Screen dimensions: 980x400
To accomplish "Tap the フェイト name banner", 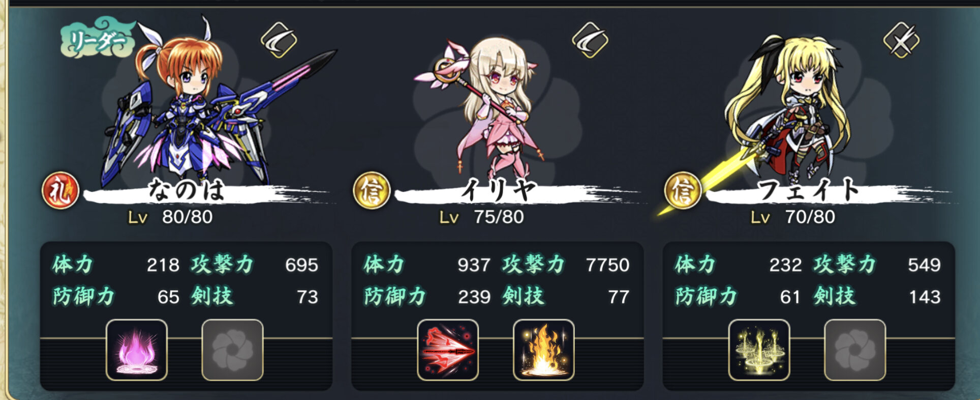I will point(829,191).
